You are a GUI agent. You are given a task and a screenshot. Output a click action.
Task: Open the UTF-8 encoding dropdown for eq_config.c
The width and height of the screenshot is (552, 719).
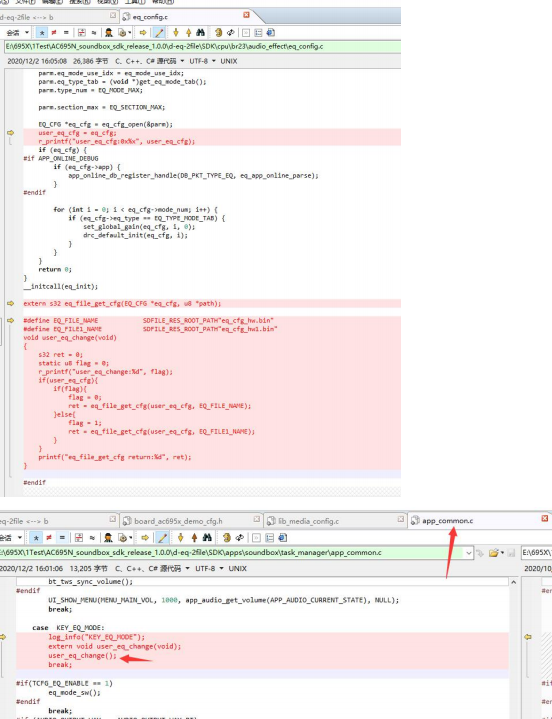(x=202, y=61)
